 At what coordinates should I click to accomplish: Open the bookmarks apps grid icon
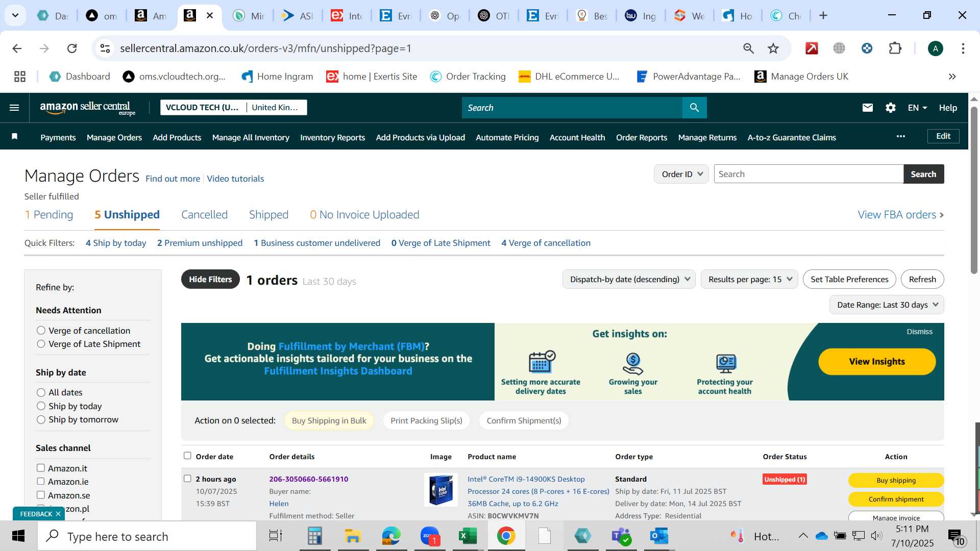(20, 77)
